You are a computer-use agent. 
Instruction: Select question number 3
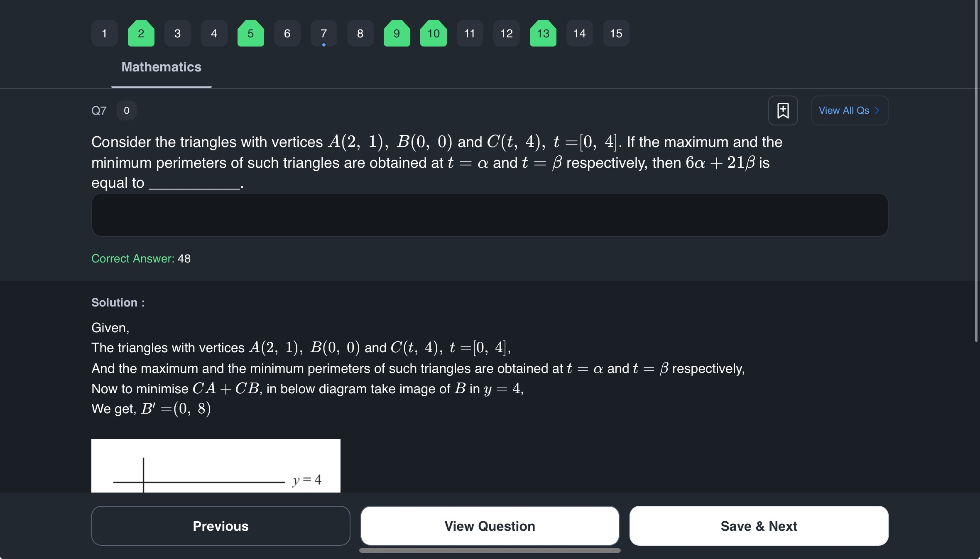point(177,33)
